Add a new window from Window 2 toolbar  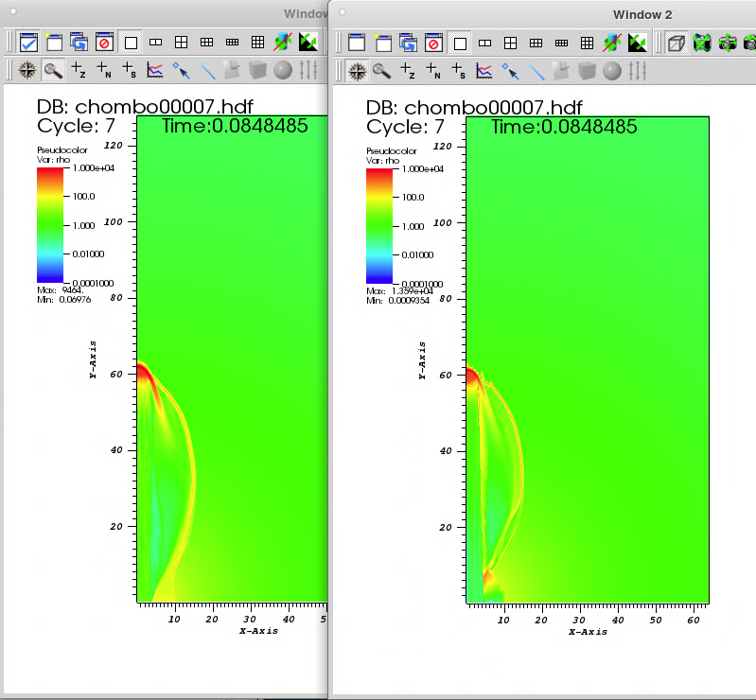(383, 44)
